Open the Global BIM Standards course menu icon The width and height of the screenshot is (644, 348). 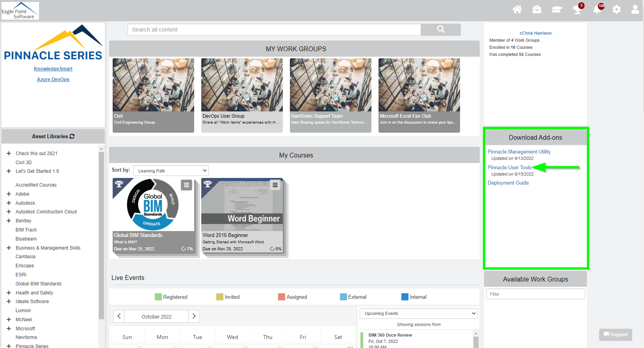(x=186, y=185)
